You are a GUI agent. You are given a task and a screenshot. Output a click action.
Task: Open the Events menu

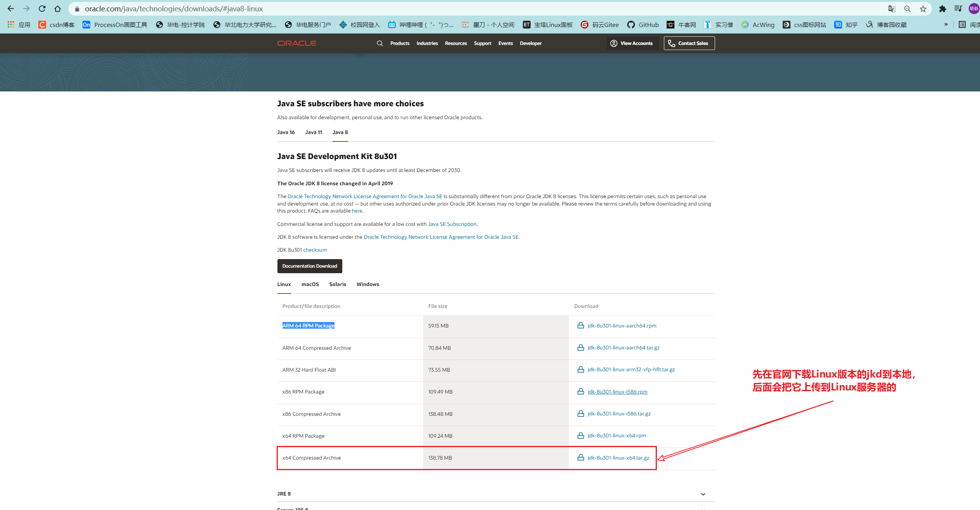pos(506,43)
